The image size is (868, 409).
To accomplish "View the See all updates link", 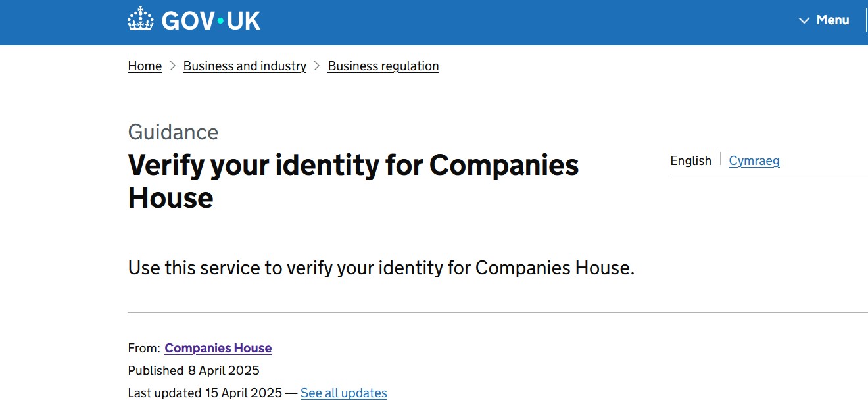I will coord(344,393).
